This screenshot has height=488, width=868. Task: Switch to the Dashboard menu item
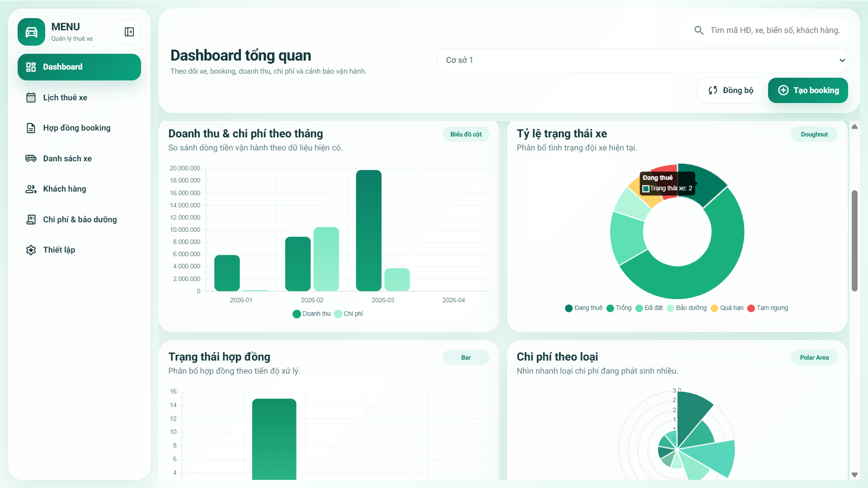coord(62,66)
